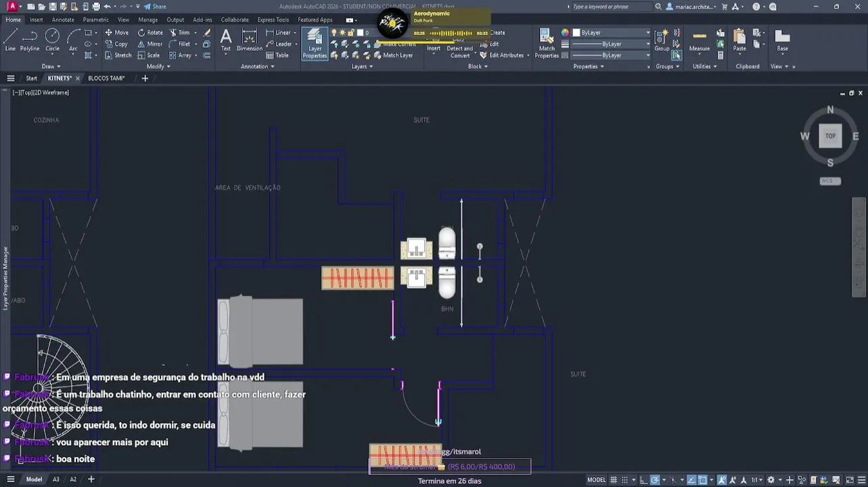Click the Properties color wheel icon
Screen dimensions: 868x487
click(x=565, y=32)
